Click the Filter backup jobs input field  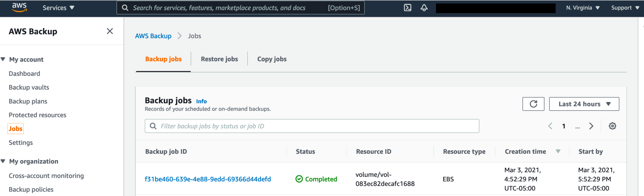click(x=312, y=126)
